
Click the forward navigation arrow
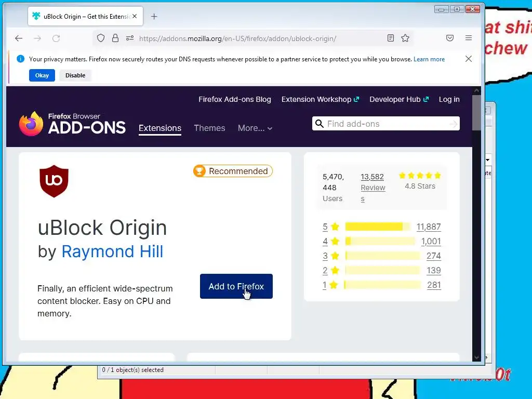[x=37, y=38]
